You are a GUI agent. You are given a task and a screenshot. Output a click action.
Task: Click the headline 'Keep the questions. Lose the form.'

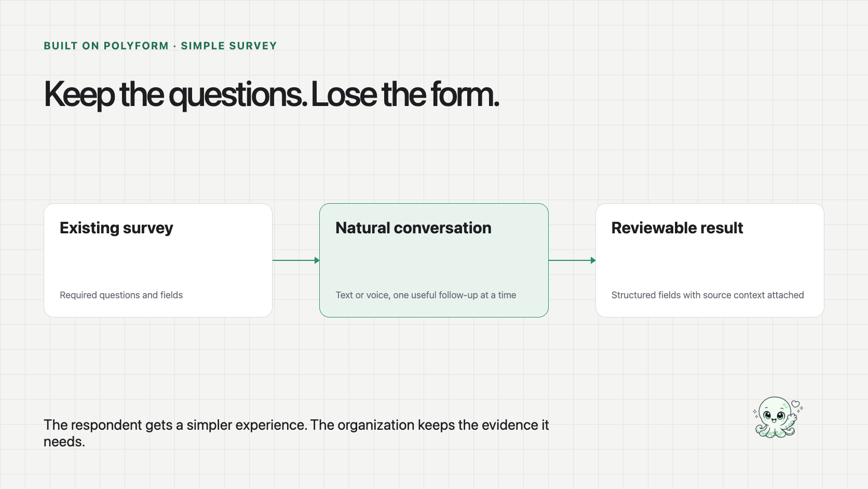pos(272,95)
